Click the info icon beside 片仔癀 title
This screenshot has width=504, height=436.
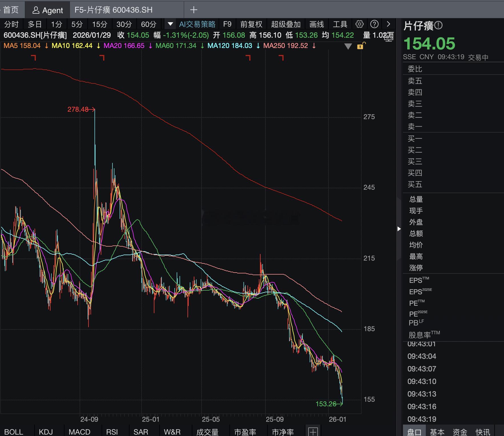click(x=438, y=26)
